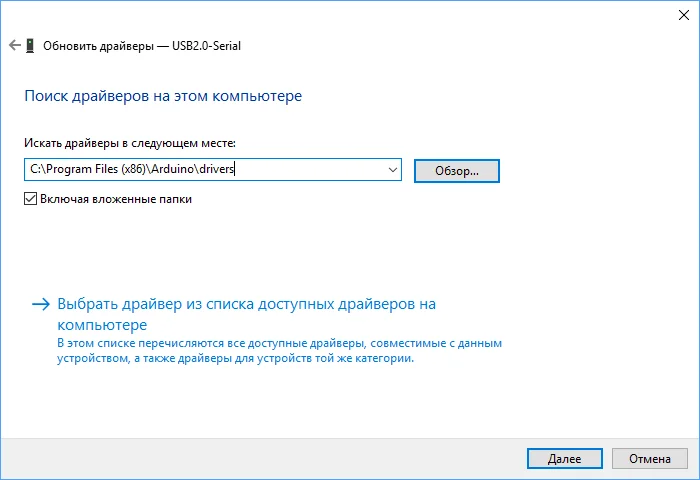The height and width of the screenshot is (480, 700).
Task: Expand the driver location path dropdown
Action: (391, 170)
